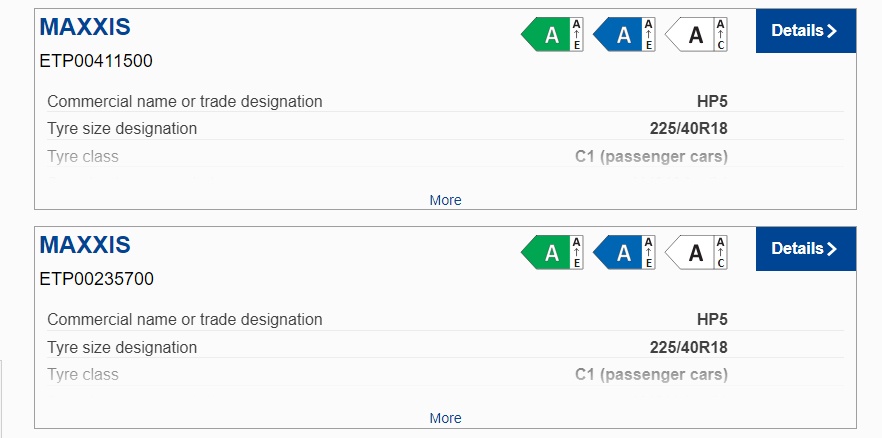Click HP5 trade designation in ETP00411500 card

(712, 101)
